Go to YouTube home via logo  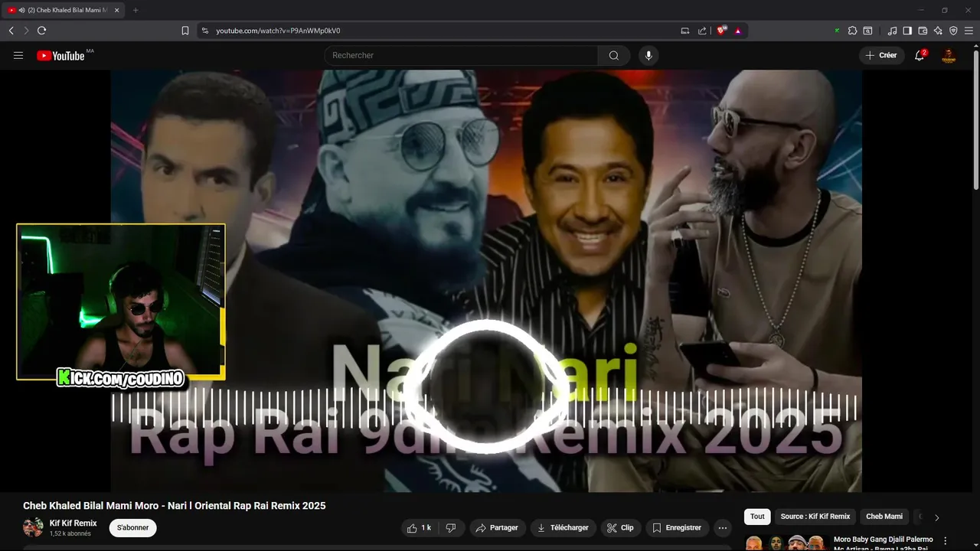pyautogui.click(x=60, y=55)
